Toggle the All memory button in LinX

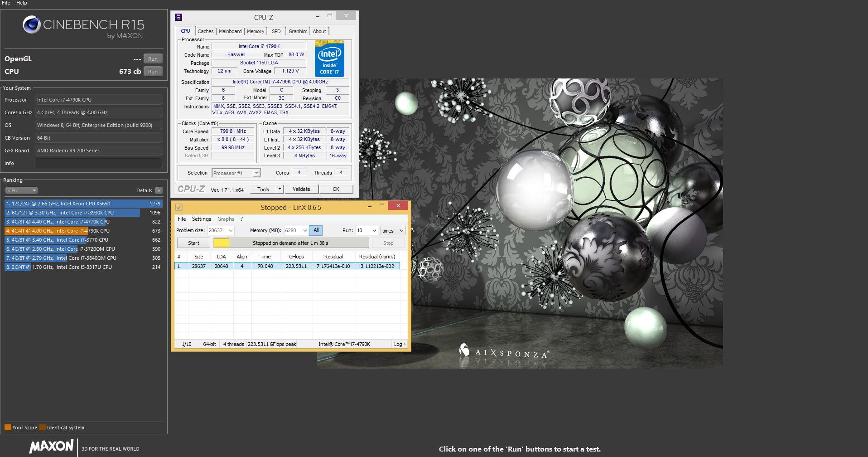pyautogui.click(x=316, y=230)
